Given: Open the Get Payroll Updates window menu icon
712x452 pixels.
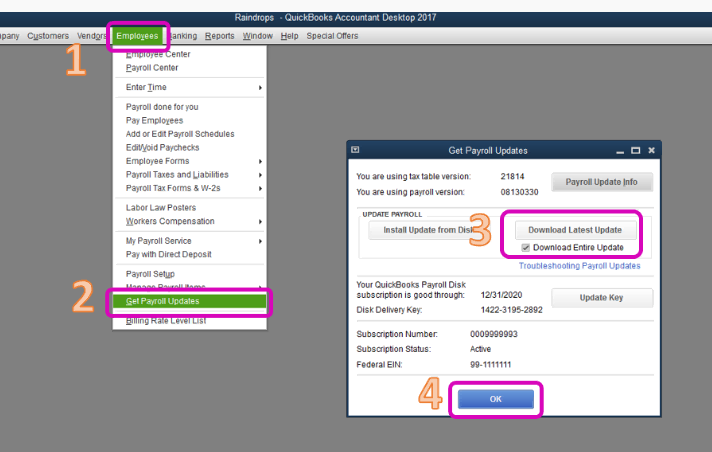Looking at the screenshot, I should (x=355, y=150).
